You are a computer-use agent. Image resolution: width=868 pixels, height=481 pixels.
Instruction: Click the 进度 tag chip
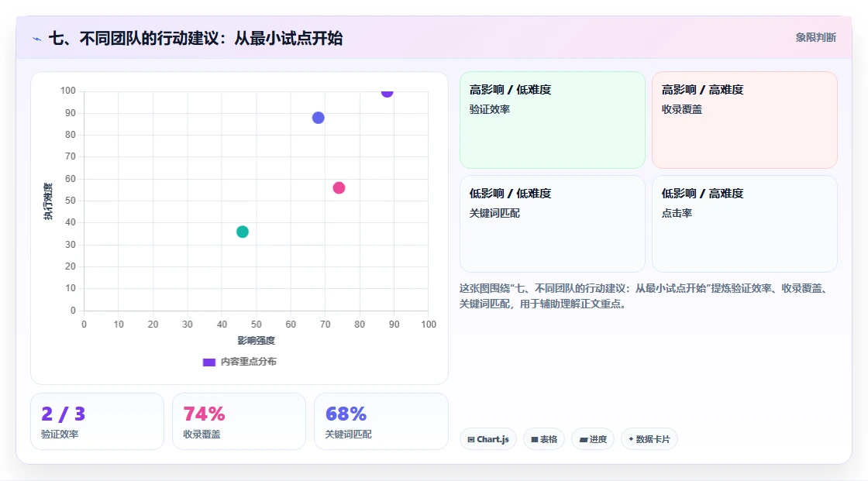593,439
